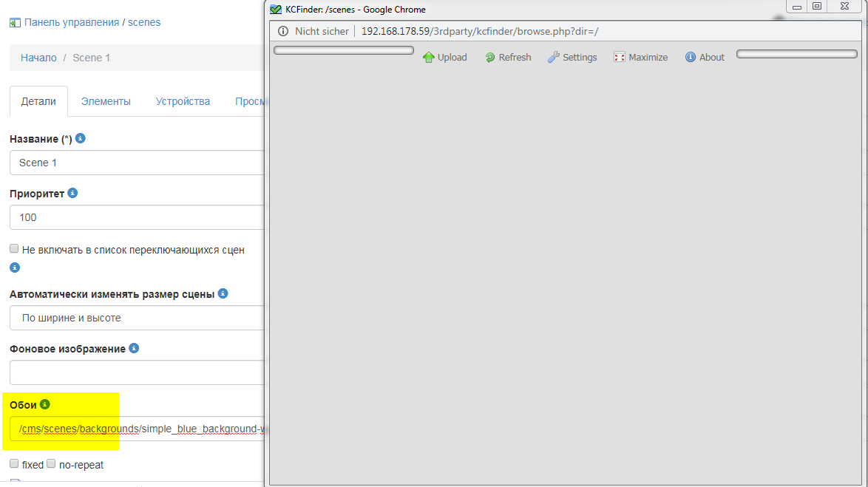
Task: Minimize the KCFinder Chrome window
Action: click(797, 7)
